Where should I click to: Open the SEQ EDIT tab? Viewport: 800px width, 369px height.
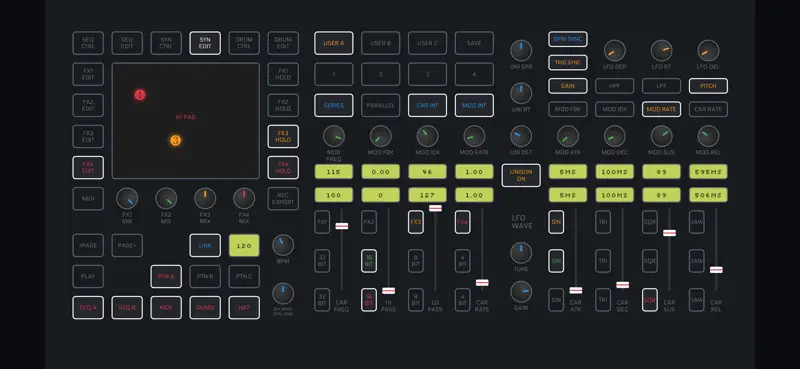[x=127, y=43]
